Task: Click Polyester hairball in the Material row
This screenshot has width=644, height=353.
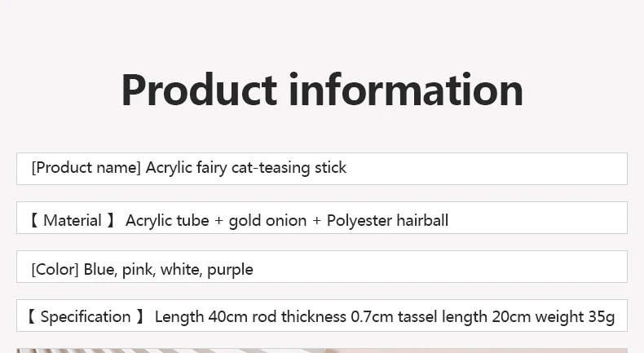Action: pos(387,220)
